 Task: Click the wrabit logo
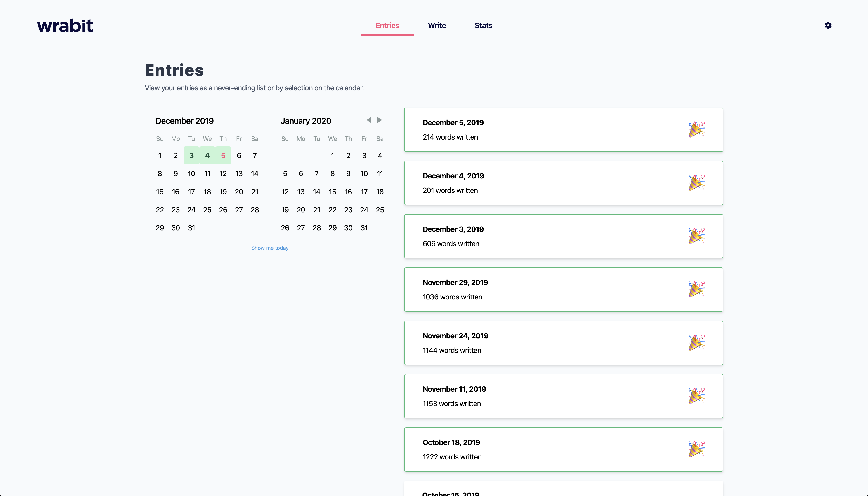click(65, 26)
